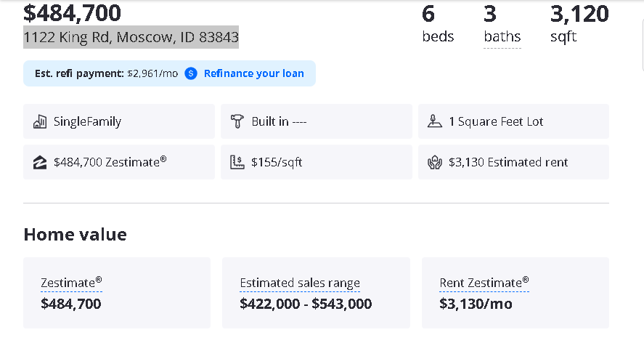Click the SingleFamily building icon
644x343 pixels.
tap(40, 122)
